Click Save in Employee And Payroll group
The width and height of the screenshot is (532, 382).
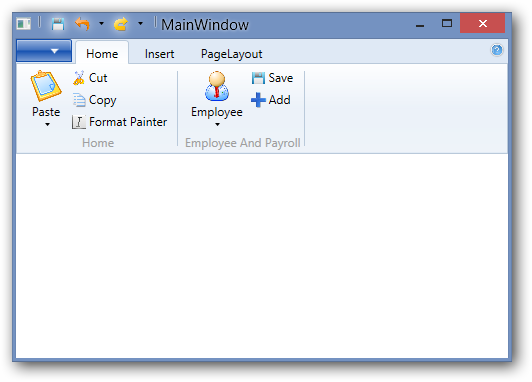point(272,78)
